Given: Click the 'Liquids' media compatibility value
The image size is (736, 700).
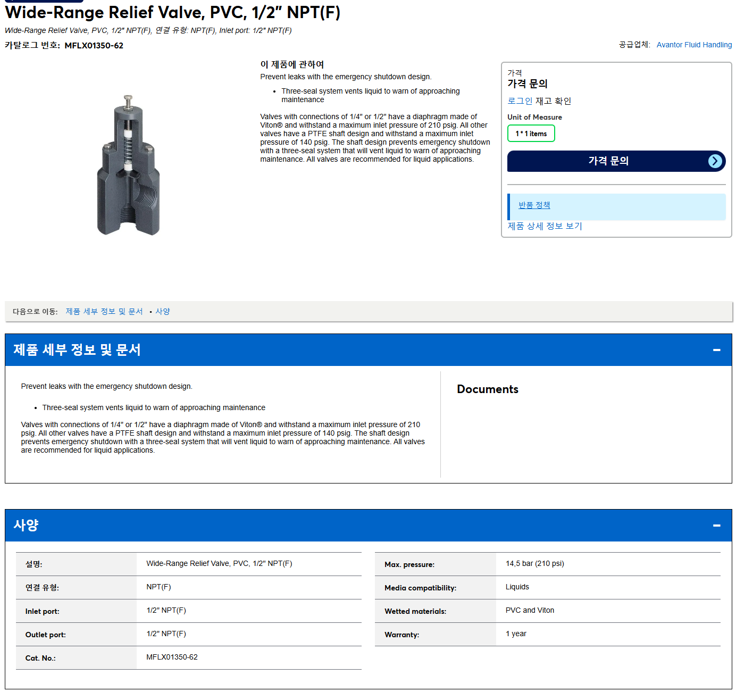Looking at the screenshot, I should click(517, 587).
